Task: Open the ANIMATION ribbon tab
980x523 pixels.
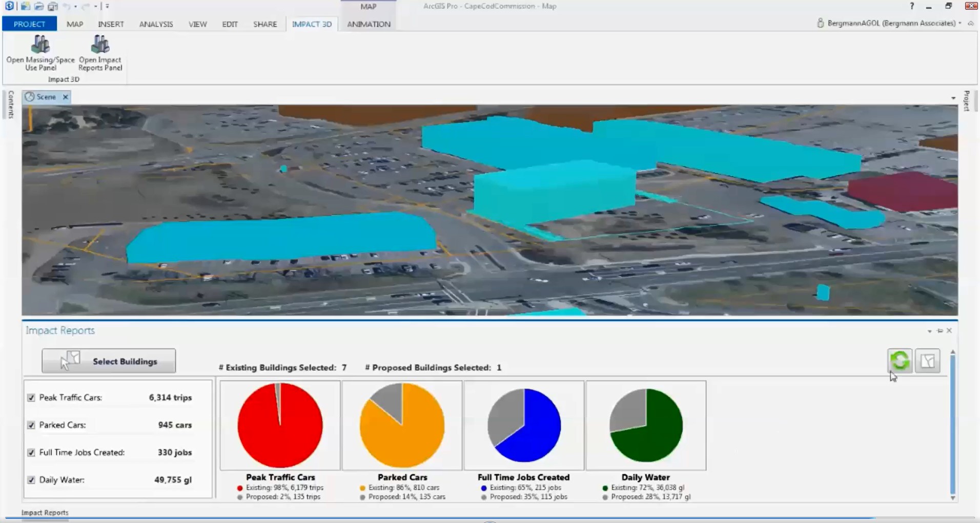Action: 369,24
